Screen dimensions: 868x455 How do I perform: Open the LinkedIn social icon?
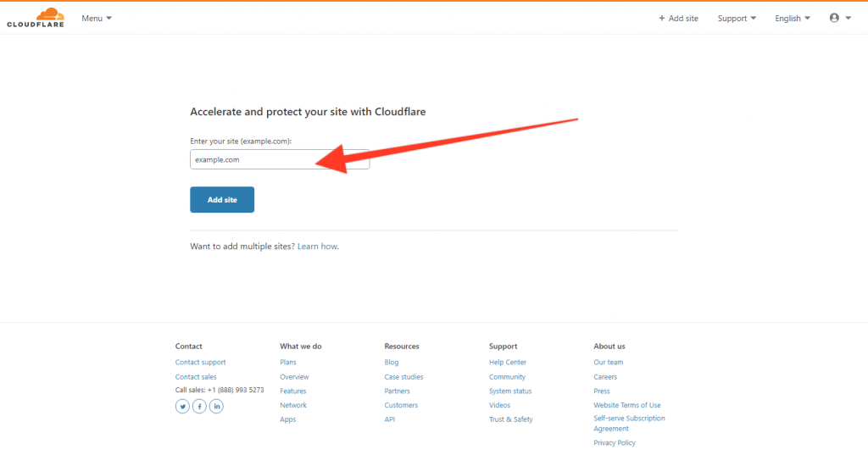coord(216,407)
